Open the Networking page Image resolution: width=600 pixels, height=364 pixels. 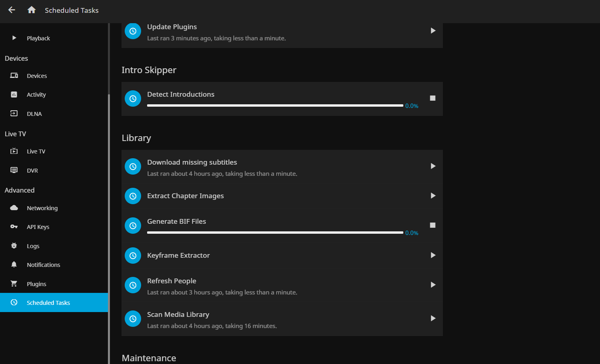pyautogui.click(x=42, y=208)
